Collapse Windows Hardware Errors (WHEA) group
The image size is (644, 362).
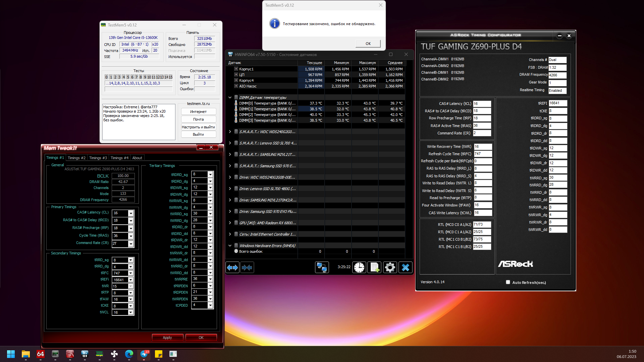click(x=230, y=246)
